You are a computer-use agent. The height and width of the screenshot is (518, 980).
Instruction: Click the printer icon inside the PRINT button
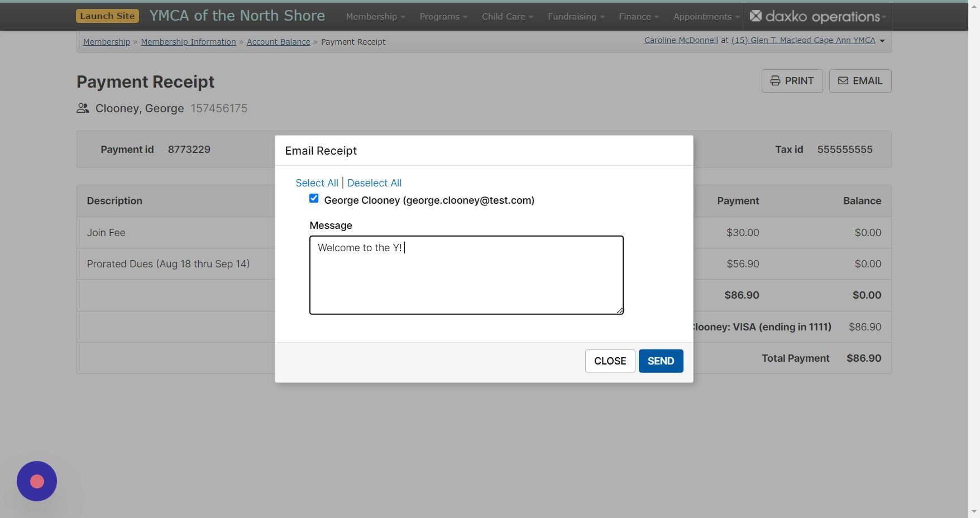coord(776,80)
